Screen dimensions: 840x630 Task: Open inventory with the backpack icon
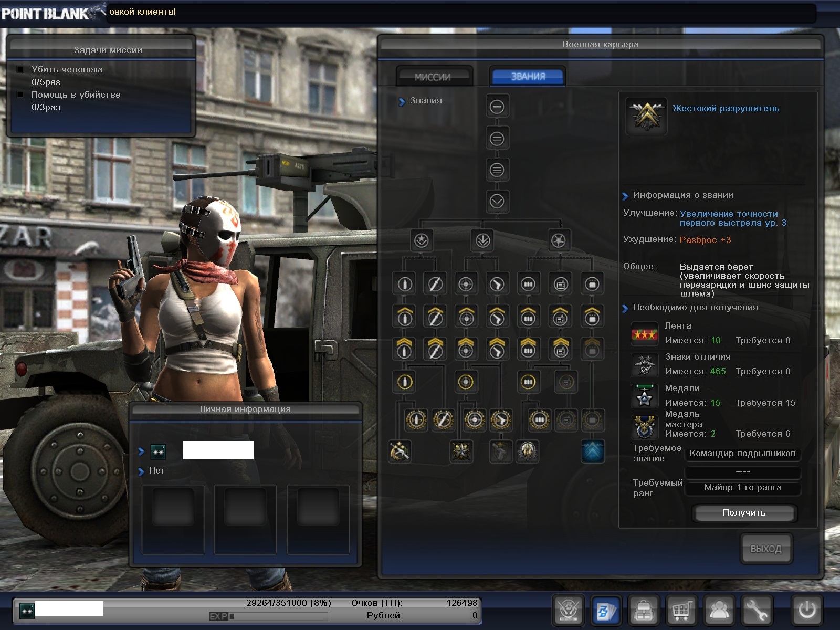tap(643, 610)
